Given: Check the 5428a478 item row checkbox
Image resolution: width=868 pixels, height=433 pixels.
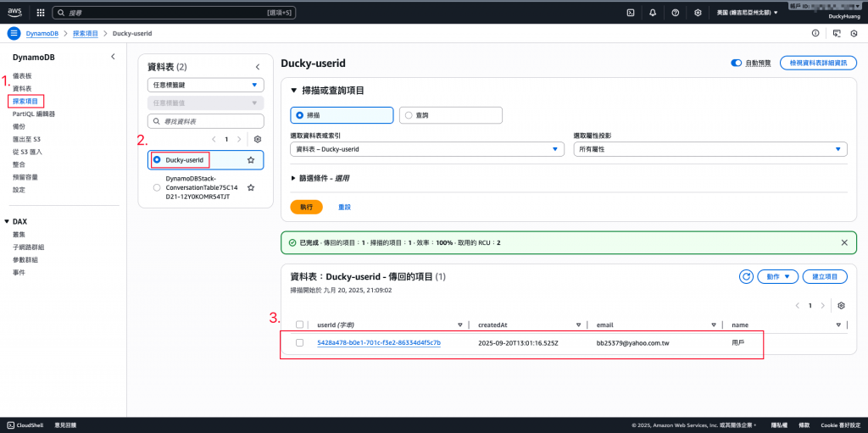Looking at the screenshot, I should (299, 342).
